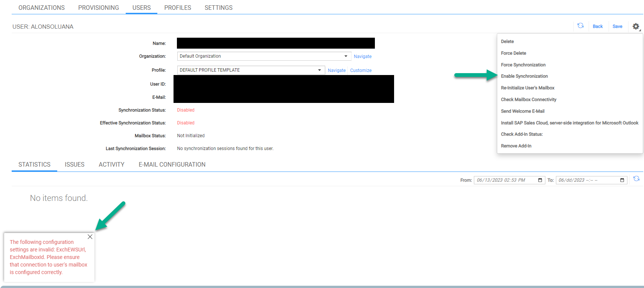Close the configuration error notification
The image size is (644, 288).
tap(90, 237)
